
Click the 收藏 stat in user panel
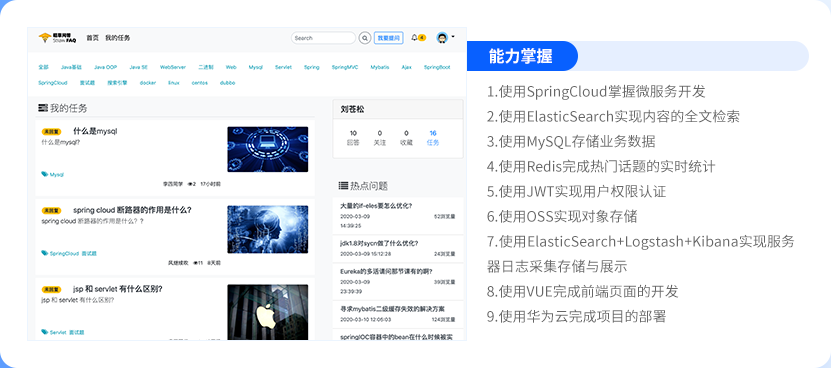click(x=406, y=137)
